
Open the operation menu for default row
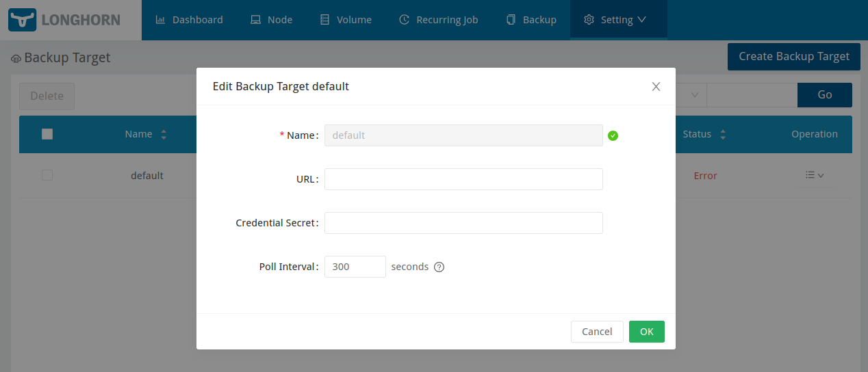(815, 176)
